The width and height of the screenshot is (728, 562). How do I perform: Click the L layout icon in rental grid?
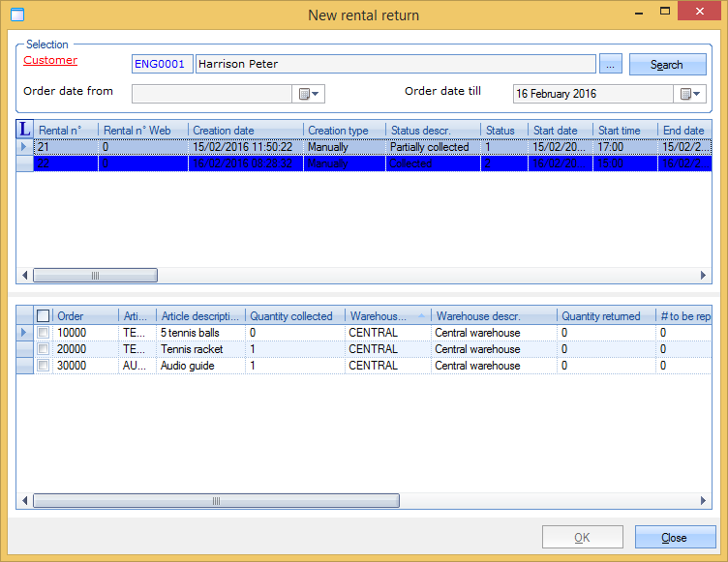(25, 130)
